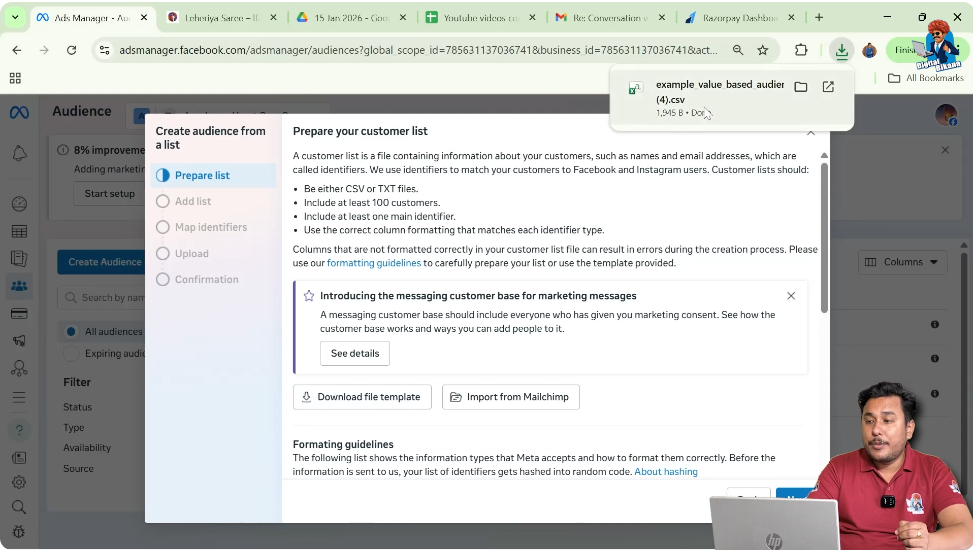Open help question mark icon
The image size is (973, 551).
(19, 430)
